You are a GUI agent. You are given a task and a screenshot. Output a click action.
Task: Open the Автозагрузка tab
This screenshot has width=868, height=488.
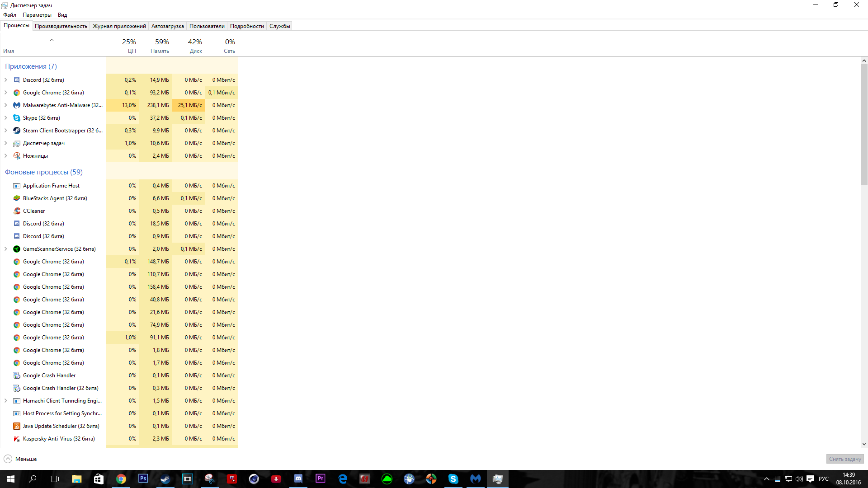click(167, 26)
